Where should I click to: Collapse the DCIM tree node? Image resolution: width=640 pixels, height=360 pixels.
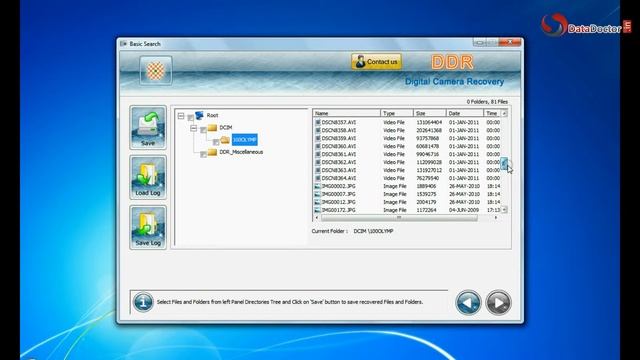(x=193, y=128)
